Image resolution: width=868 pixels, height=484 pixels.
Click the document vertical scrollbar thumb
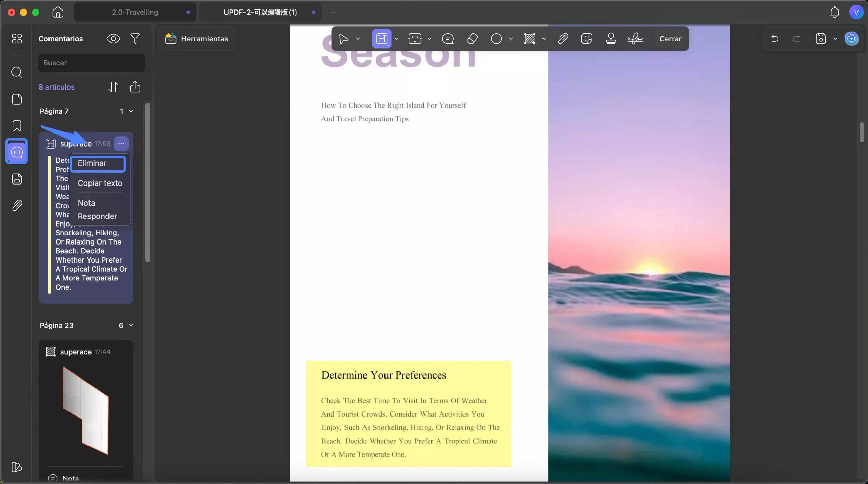click(862, 132)
